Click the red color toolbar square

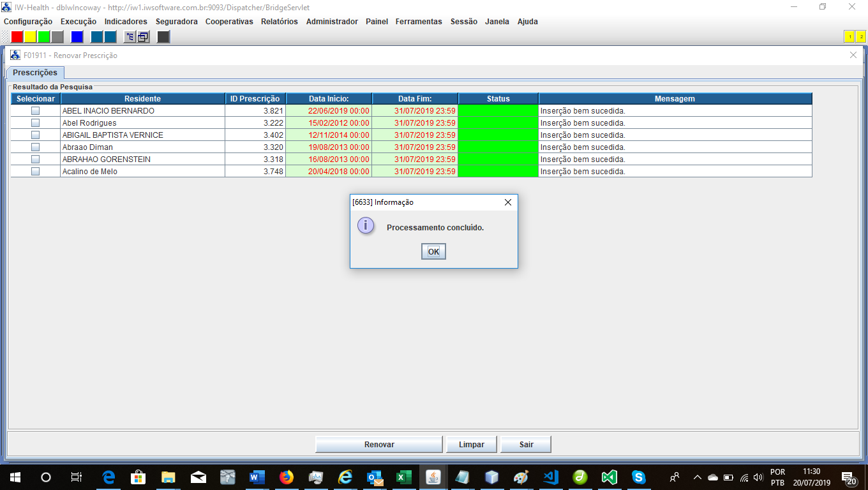17,36
